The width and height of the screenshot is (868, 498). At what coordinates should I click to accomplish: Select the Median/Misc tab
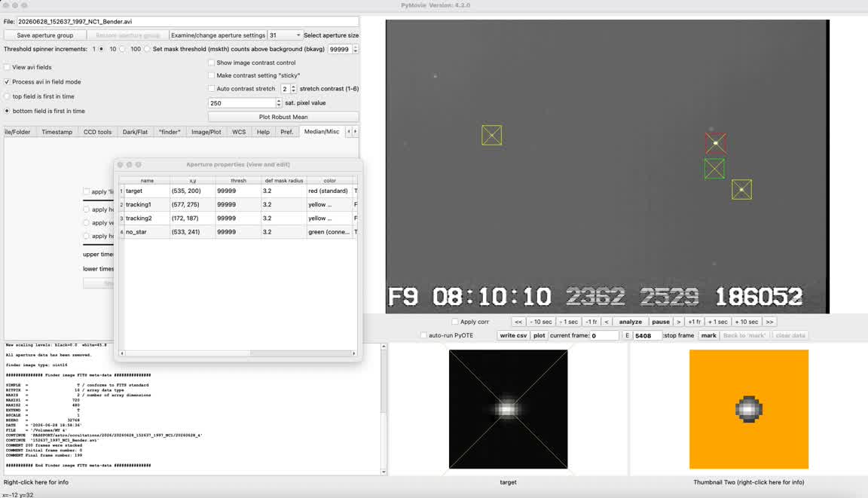[x=322, y=132]
